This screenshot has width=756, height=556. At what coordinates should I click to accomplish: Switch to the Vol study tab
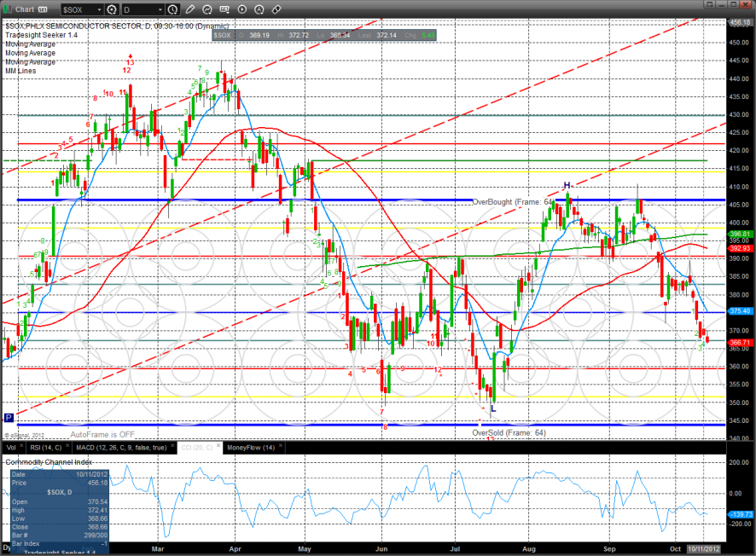(11, 448)
